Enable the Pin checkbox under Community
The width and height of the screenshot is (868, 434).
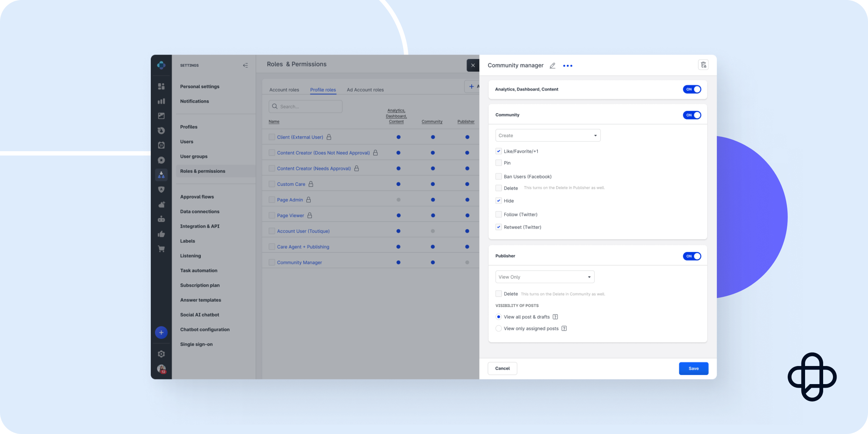499,163
